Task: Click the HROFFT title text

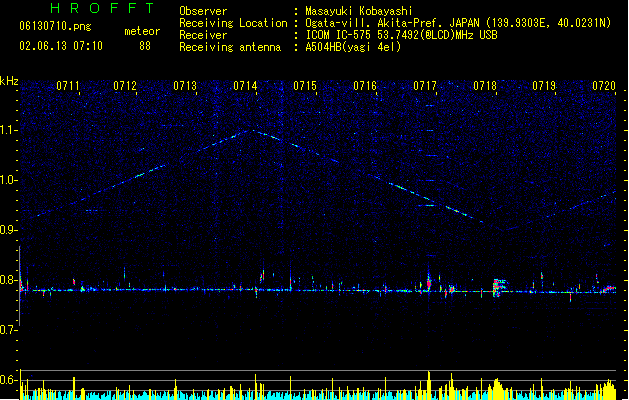Action: click(x=103, y=8)
